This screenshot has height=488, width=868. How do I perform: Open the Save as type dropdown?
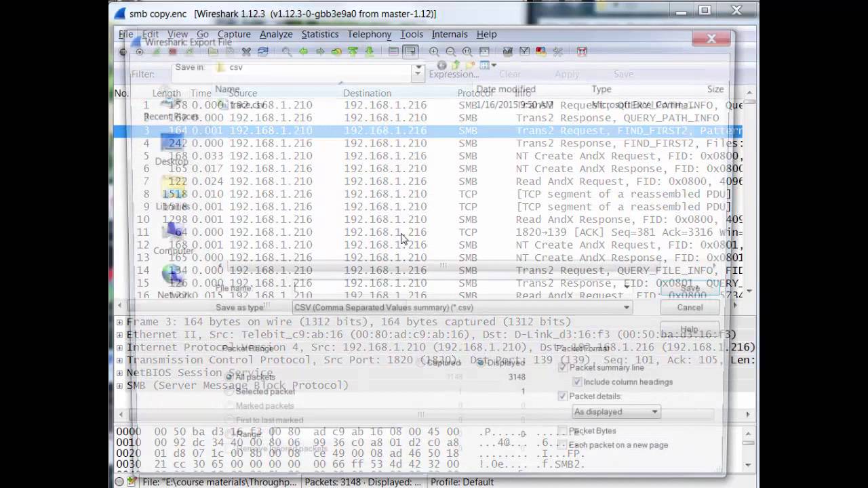pos(462,307)
